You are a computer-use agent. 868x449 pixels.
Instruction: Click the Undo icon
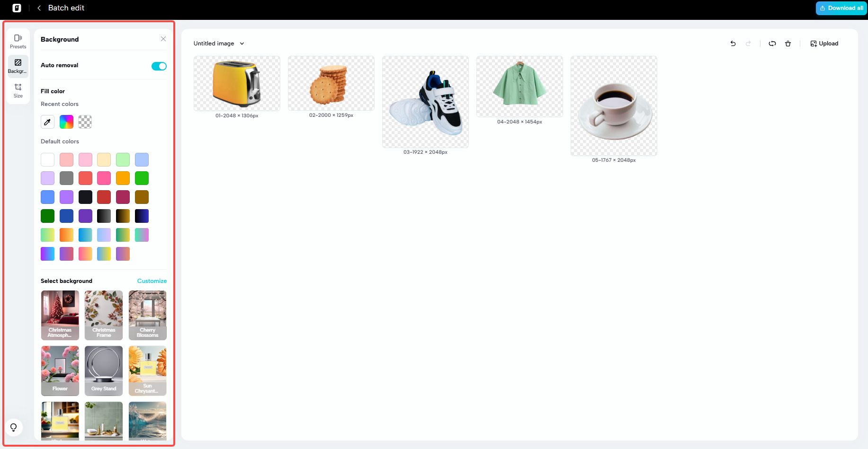(x=733, y=43)
